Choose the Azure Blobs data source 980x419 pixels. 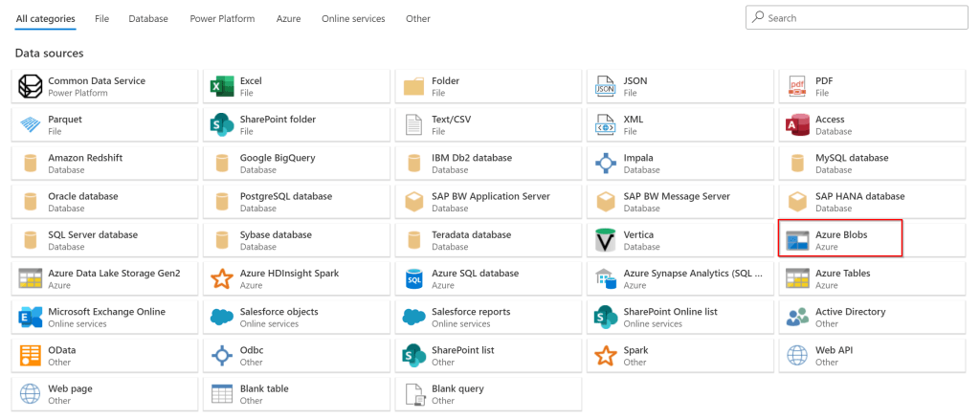[840, 240]
